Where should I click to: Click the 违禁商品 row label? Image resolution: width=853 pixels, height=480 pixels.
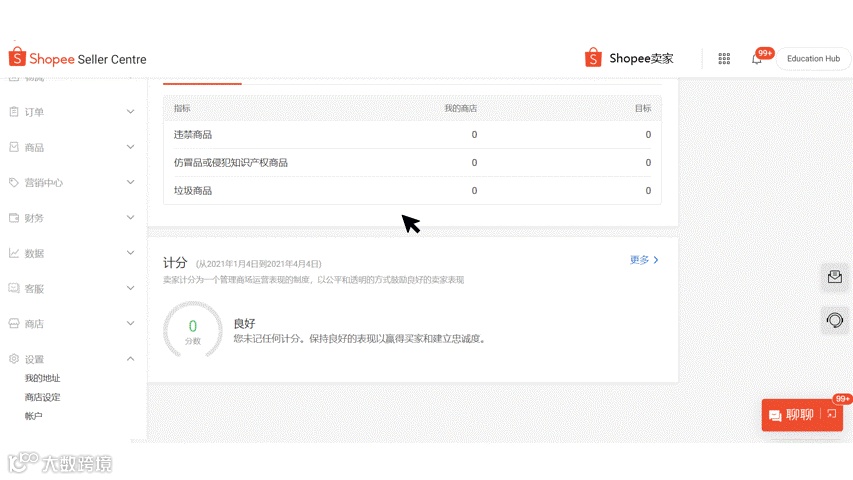pyautogui.click(x=193, y=135)
